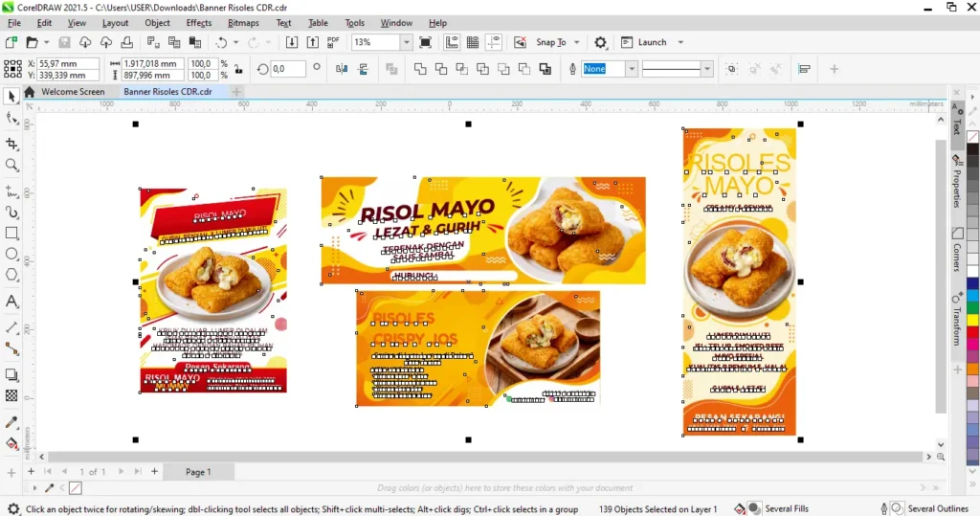Viewport: 980px width, 516px height.
Task: Click the Weld shaping icon
Action: [x=420, y=69]
